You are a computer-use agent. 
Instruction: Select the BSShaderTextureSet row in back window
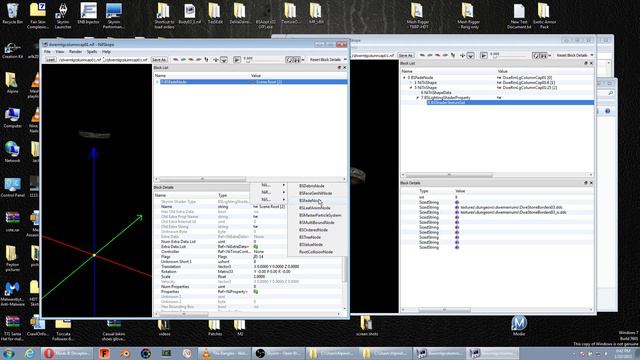[510, 102]
